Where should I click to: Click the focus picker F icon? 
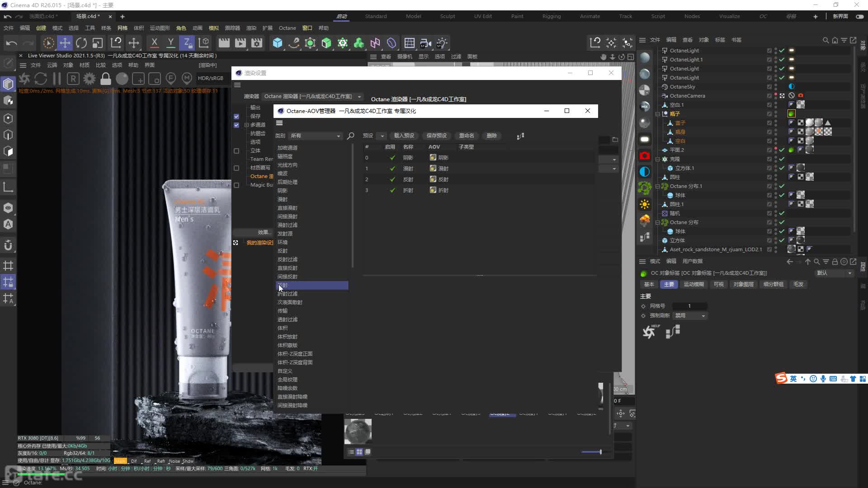point(170,79)
